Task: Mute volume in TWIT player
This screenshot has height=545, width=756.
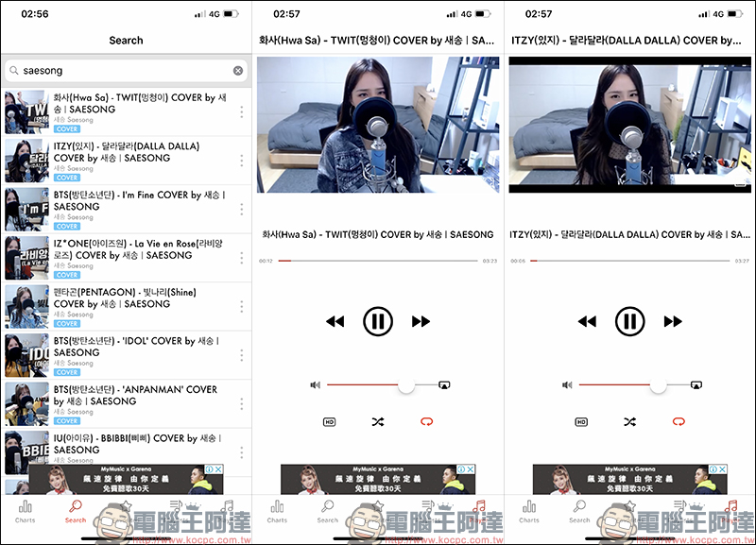Action: point(316,385)
